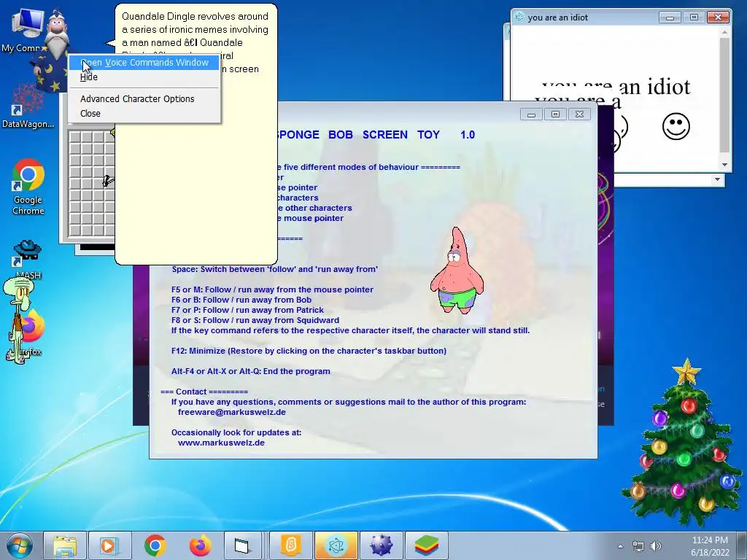The image size is (747, 560).
Task: Show hidden tray icons arrow
Action: pos(620,545)
